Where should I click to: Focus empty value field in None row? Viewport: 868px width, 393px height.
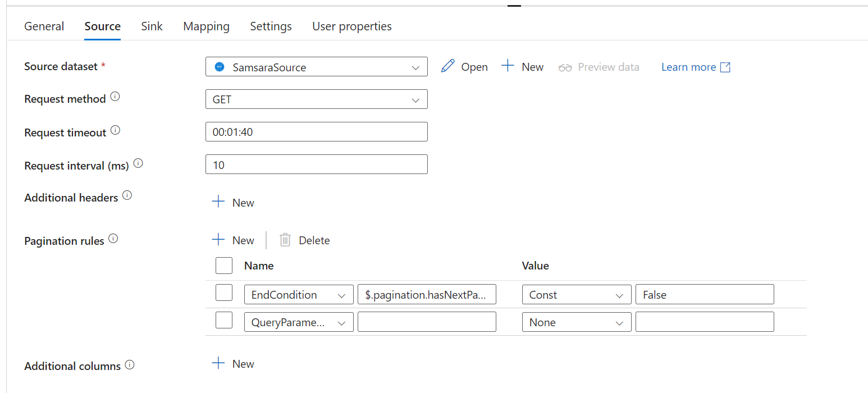[x=705, y=322]
